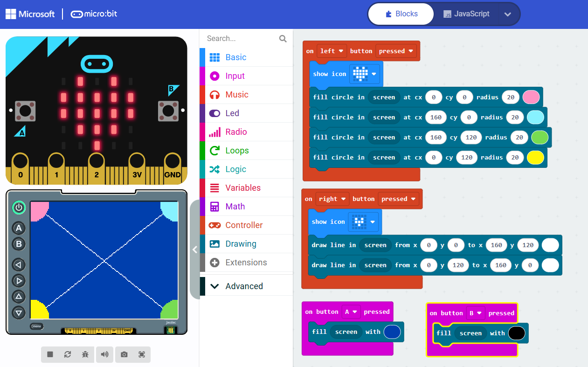Click arcade shield B button
588x367 pixels.
click(19, 244)
